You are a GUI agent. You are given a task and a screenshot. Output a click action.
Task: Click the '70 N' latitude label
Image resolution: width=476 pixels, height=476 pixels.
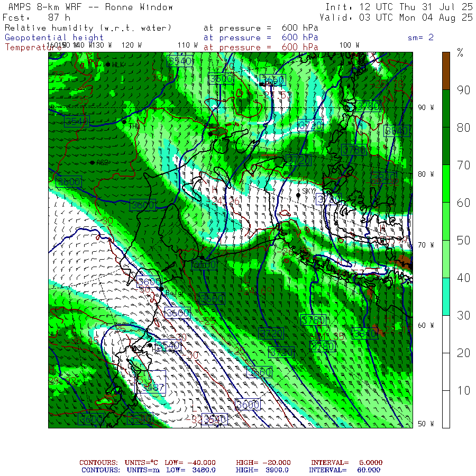[426, 245]
